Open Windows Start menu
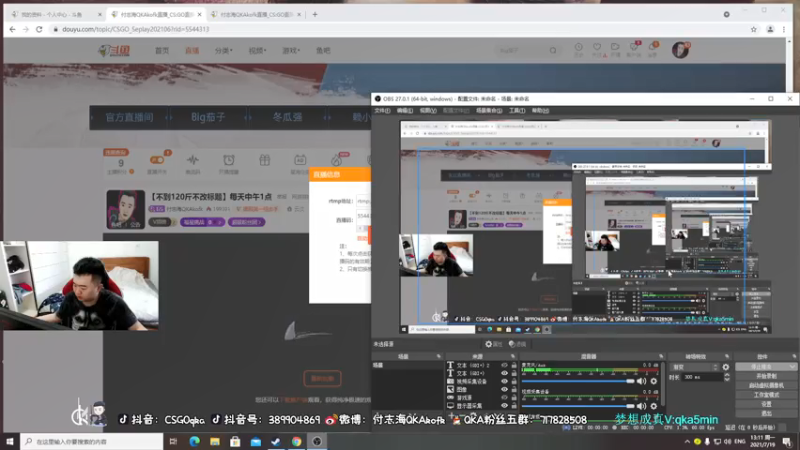Screen dimensions: 800x450 point(10,441)
